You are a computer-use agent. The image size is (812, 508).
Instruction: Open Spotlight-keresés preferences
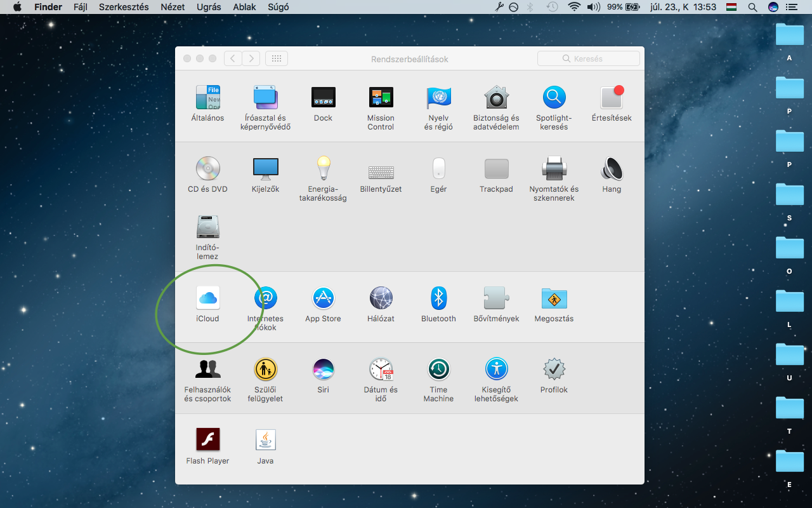pyautogui.click(x=554, y=108)
